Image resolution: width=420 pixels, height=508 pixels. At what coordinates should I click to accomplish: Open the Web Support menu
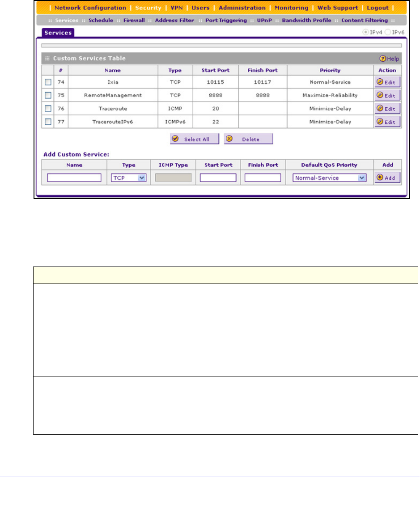coord(338,8)
